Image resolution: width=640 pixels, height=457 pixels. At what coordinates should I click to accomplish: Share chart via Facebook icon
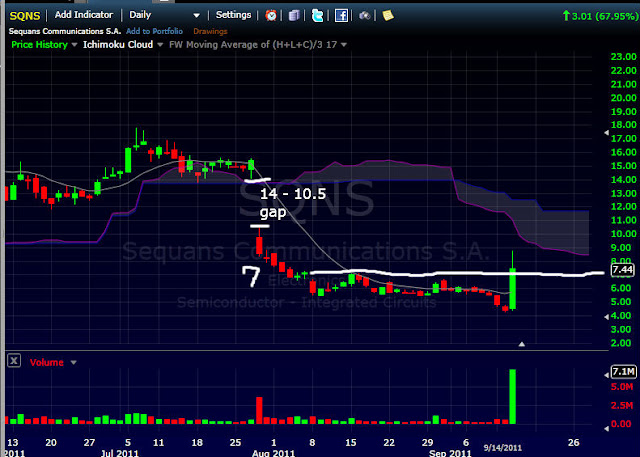point(341,16)
